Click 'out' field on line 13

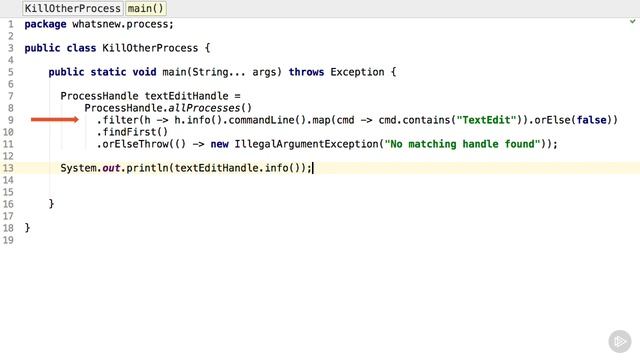(111, 168)
